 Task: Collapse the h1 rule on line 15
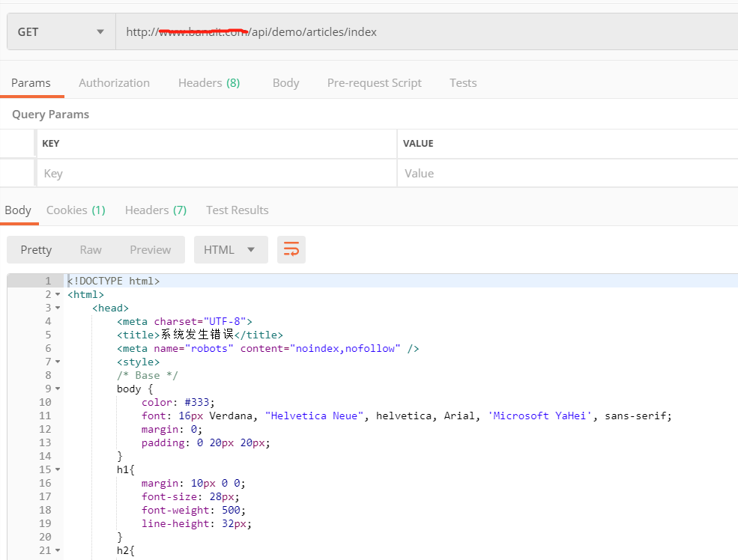click(x=58, y=469)
